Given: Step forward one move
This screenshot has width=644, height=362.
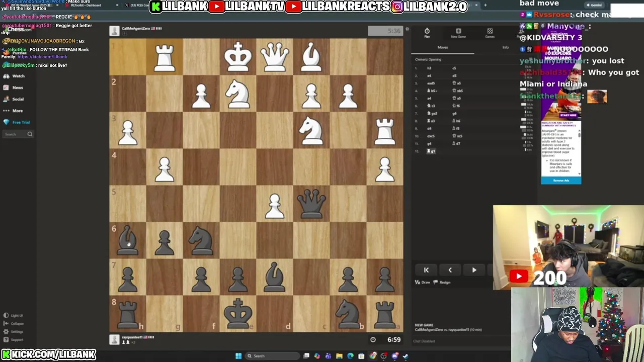Looking at the screenshot, I should pyautogui.click(x=474, y=270).
